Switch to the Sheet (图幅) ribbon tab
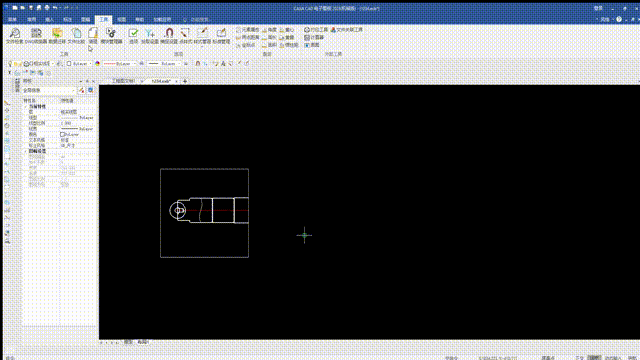The image size is (640, 360). tap(85, 20)
